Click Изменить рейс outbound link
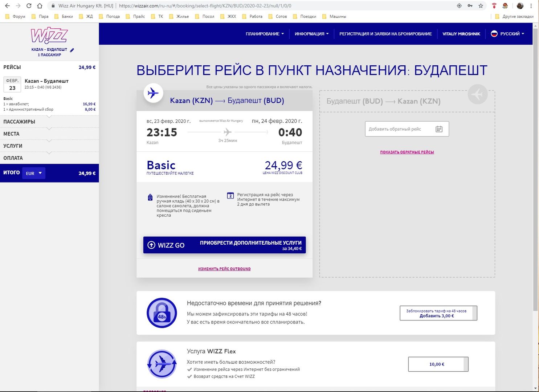Viewport: 539px width, 392px height. click(x=224, y=269)
